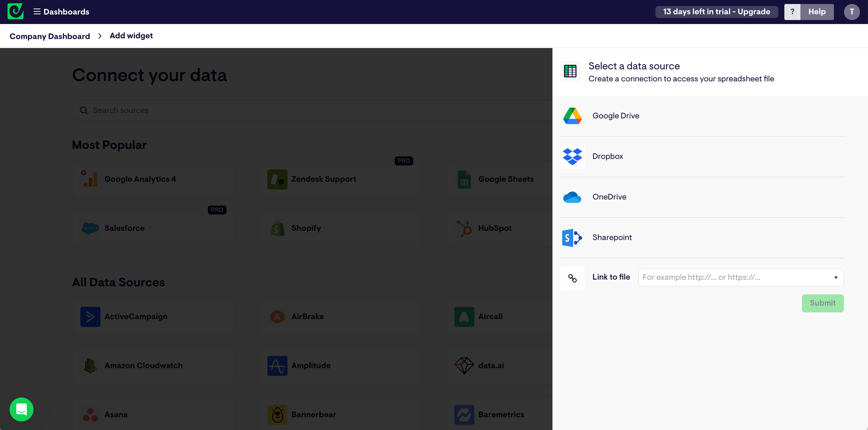Viewport: 868px width, 430px height.
Task: Open the hamburger menu icon
Action: click(37, 11)
